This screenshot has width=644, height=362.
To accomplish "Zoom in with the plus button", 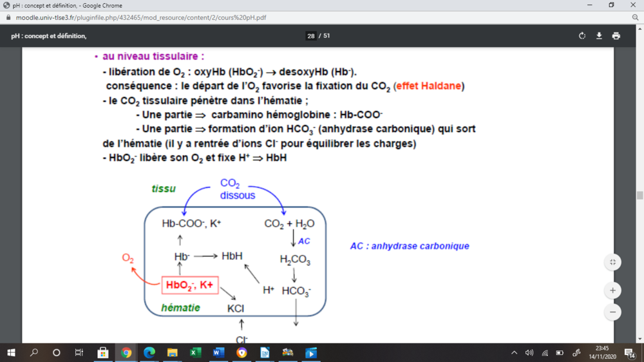I will [x=612, y=291].
